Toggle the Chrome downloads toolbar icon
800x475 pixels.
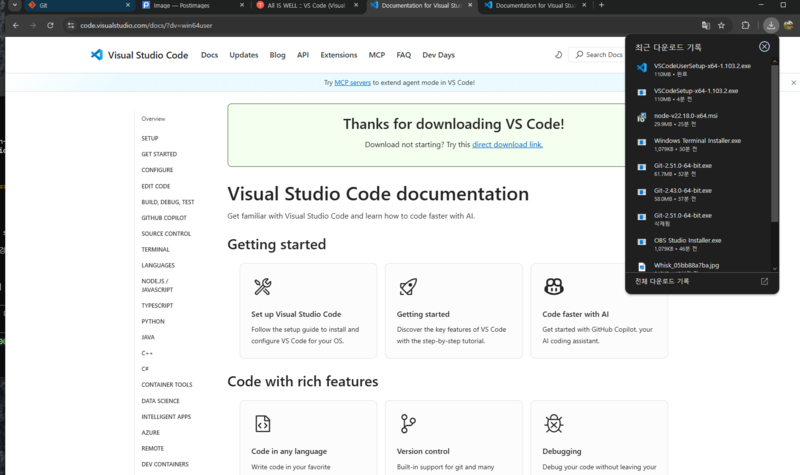click(771, 25)
